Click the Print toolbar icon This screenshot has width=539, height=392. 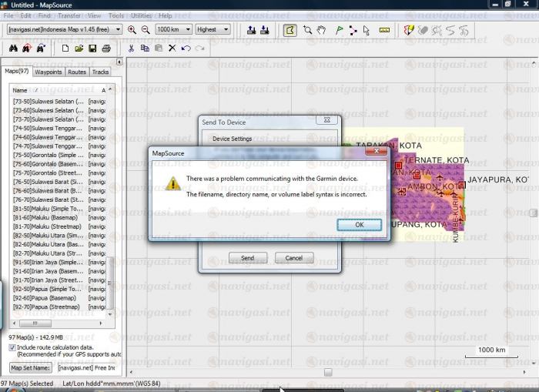106,49
